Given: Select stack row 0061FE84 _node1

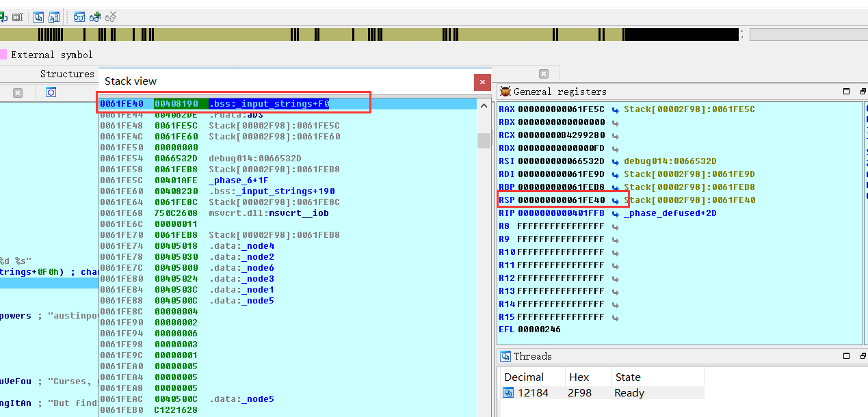Looking at the screenshot, I should click(x=287, y=290).
